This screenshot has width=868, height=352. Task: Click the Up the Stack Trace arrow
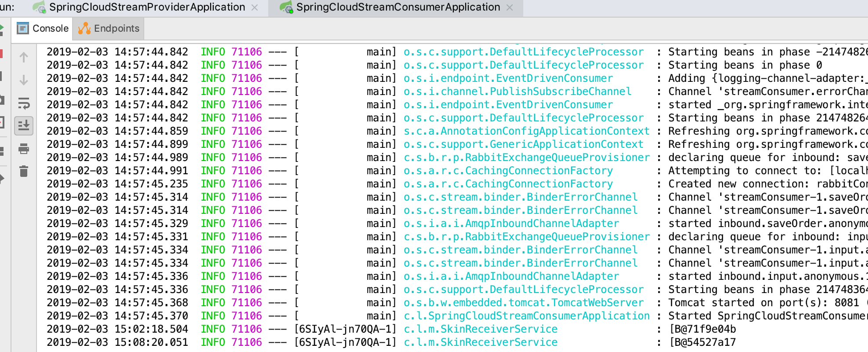[24, 57]
